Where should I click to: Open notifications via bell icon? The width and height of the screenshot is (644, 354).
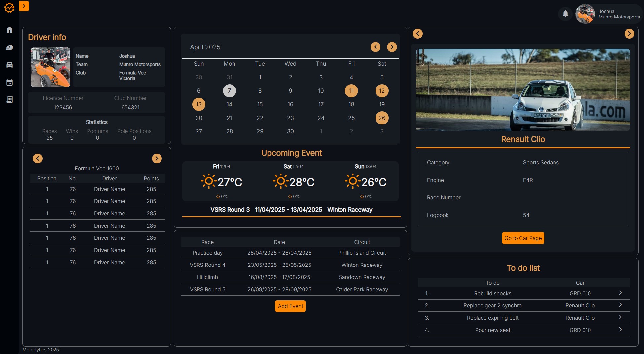(565, 14)
